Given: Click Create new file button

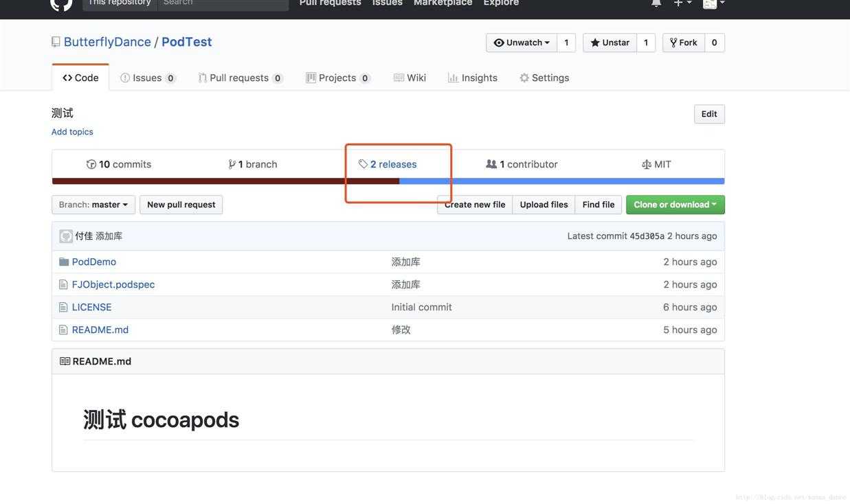Looking at the screenshot, I should (x=475, y=205).
